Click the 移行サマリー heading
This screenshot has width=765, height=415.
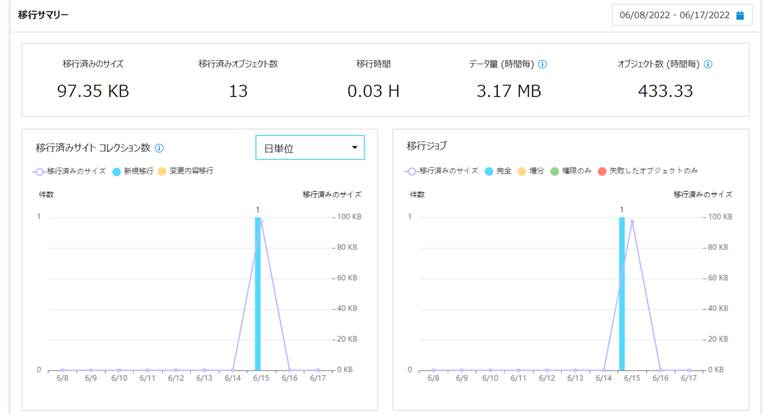tap(43, 15)
